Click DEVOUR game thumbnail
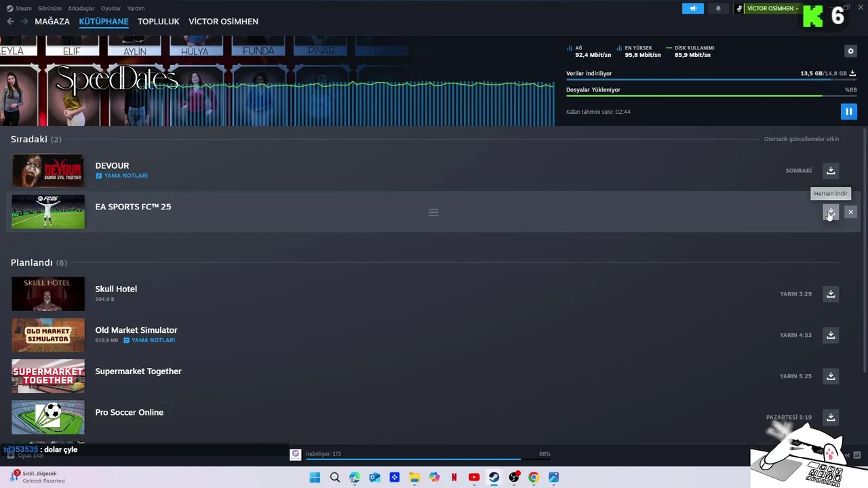The width and height of the screenshot is (868, 488). (x=48, y=170)
